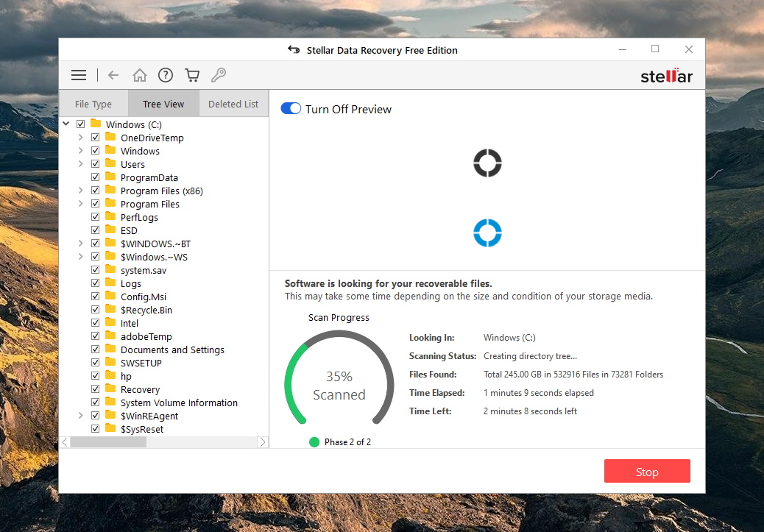Click the 35% Scanned progress gauge
764x532 pixels.
[x=339, y=377]
